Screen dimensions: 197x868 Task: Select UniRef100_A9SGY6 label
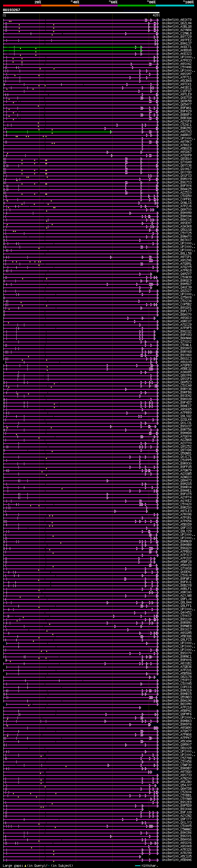177,843
